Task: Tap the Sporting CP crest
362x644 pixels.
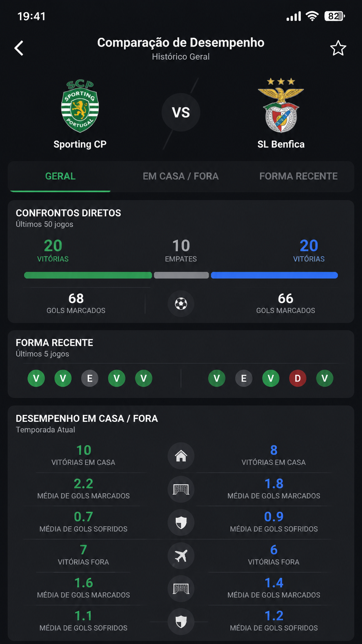Action: (80, 106)
